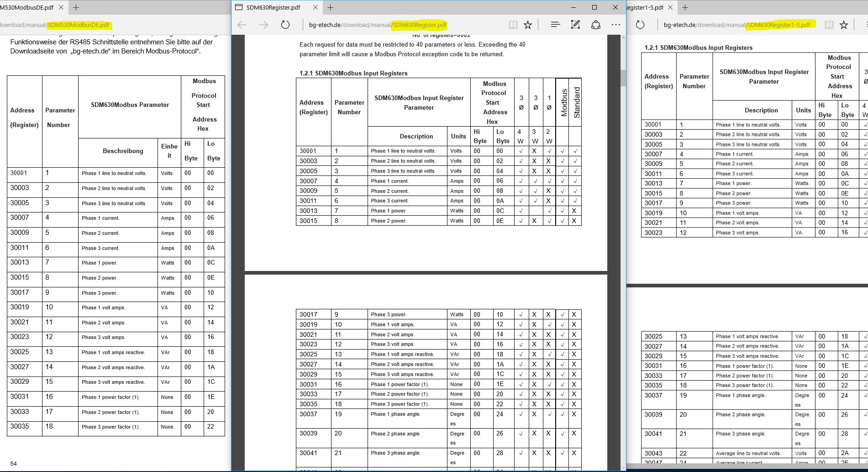Open reading view in the middle browser
Screen dimensions: 868x472
(x=513, y=25)
